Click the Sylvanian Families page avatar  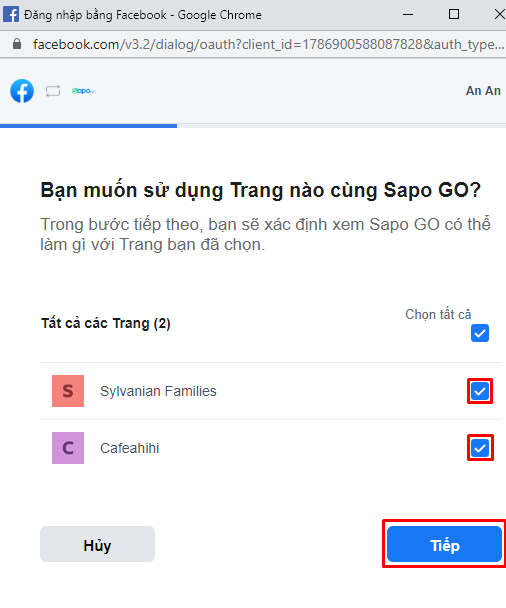point(68,391)
